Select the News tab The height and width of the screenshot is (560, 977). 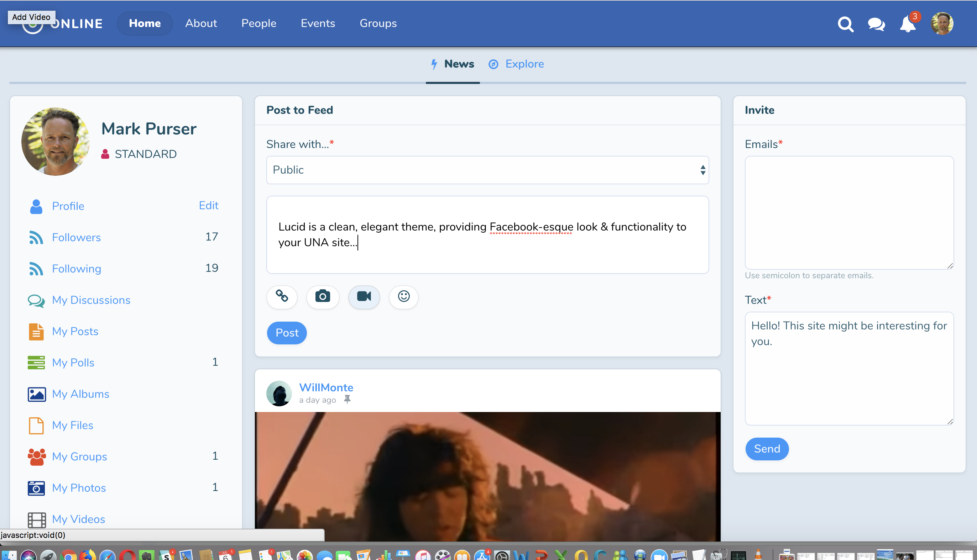point(453,64)
